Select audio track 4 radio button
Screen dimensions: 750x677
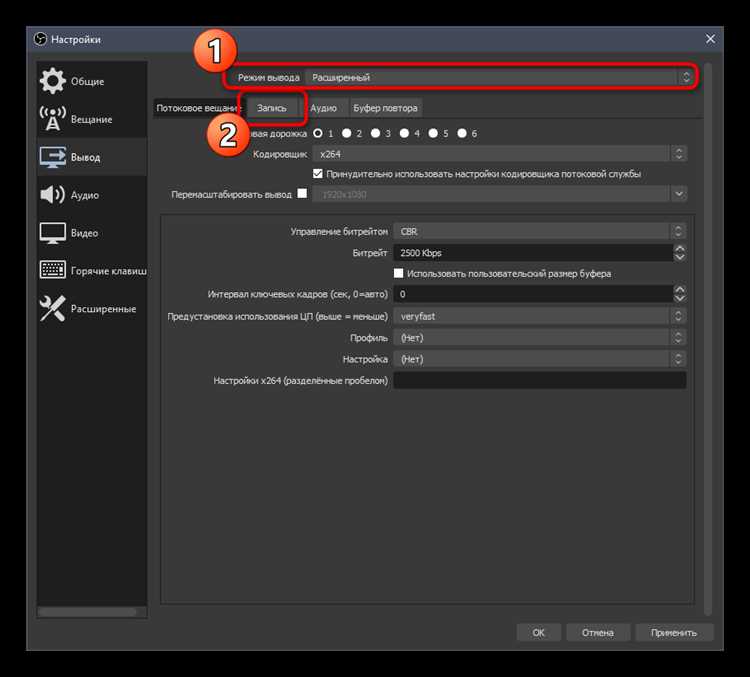[x=404, y=133]
